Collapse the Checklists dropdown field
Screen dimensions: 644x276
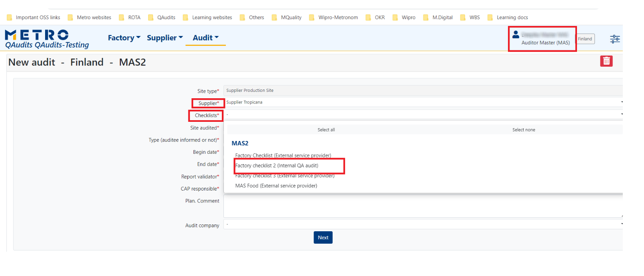click(x=423, y=115)
